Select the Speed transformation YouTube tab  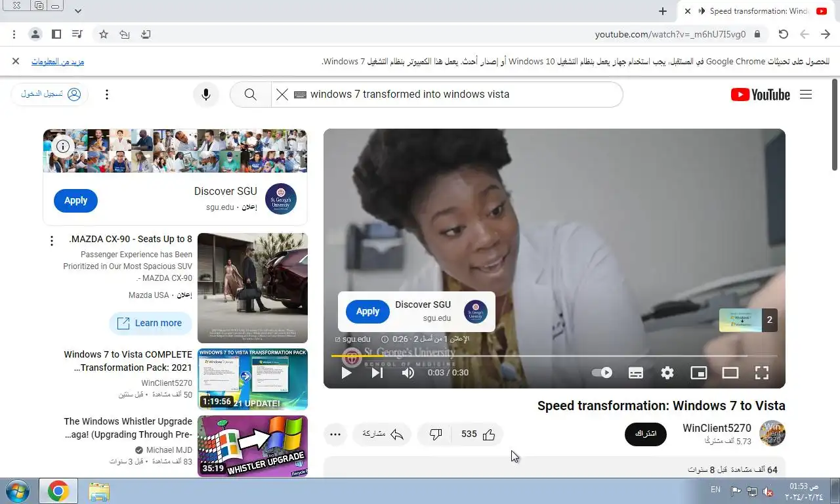[x=756, y=11]
